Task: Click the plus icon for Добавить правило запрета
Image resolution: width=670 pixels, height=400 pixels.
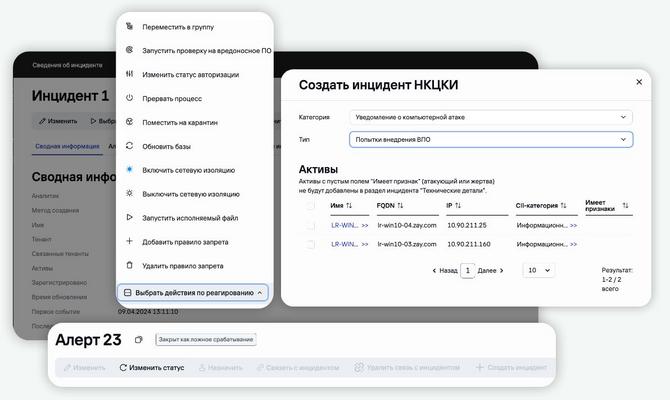Action: point(129,241)
